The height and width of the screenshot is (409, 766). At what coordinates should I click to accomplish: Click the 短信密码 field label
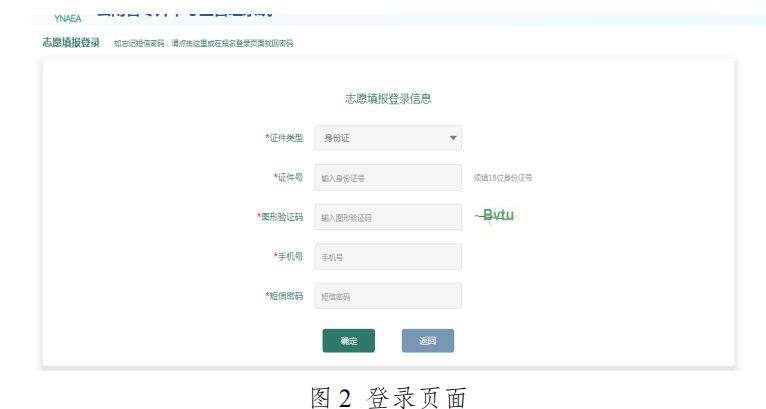coord(284,296)
